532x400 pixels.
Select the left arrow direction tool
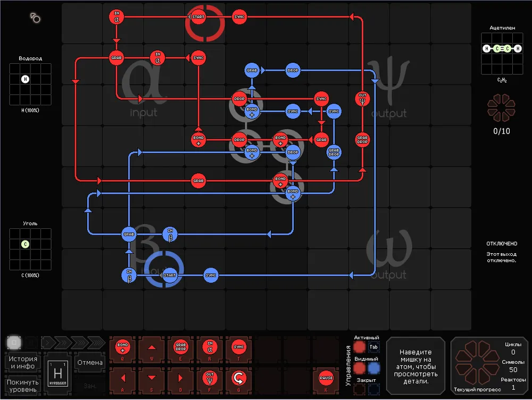coord(123,378)
